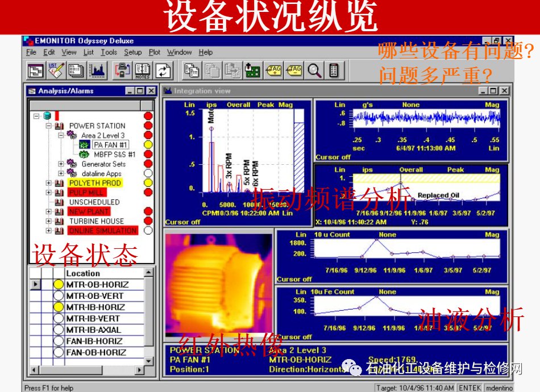Click the Notes toolbar icon
The image size is (540, 392).
click(x=143, y=70)
